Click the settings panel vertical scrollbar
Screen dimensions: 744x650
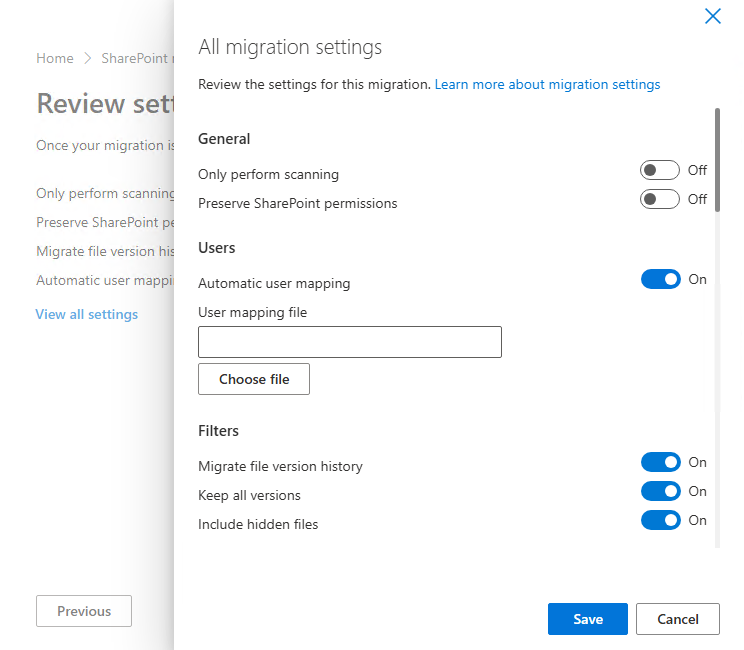coord(717,160)
